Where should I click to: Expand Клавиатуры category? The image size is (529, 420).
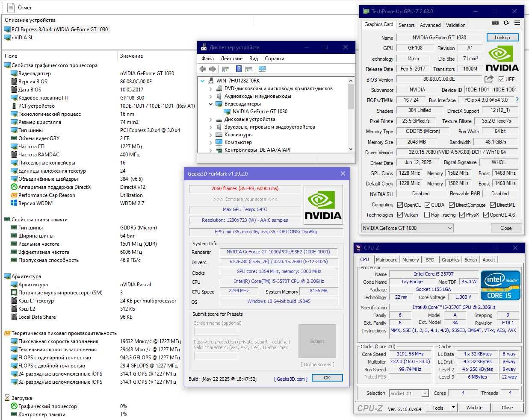pyautogui.click(x=210, y=135)
